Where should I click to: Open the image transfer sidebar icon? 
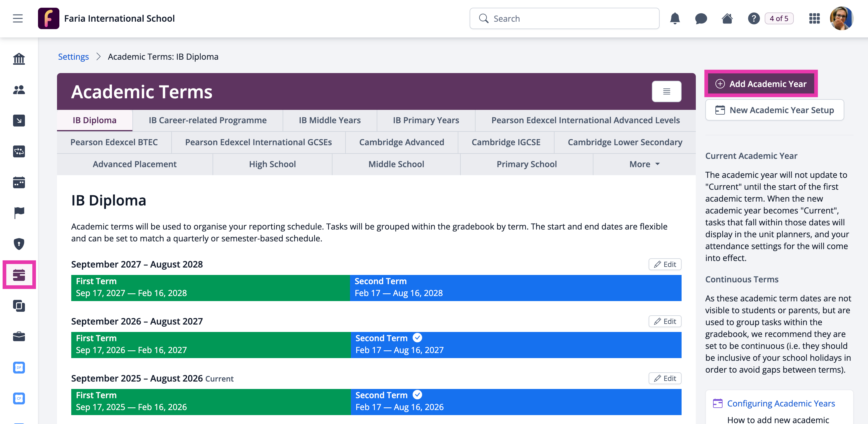pos(19,151)
